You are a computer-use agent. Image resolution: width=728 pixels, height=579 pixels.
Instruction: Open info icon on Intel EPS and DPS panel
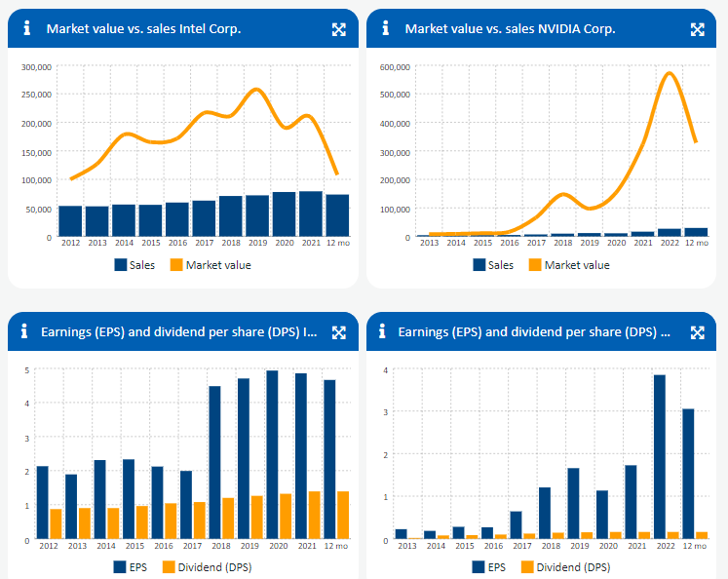(24, 331)
